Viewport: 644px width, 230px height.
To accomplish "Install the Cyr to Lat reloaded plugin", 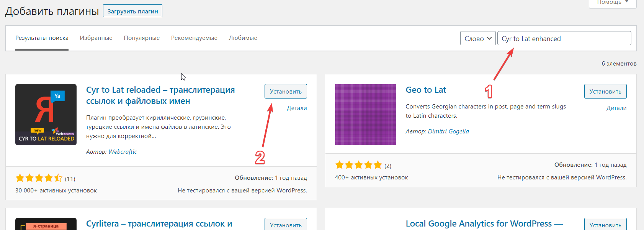I will coord(286,91).
